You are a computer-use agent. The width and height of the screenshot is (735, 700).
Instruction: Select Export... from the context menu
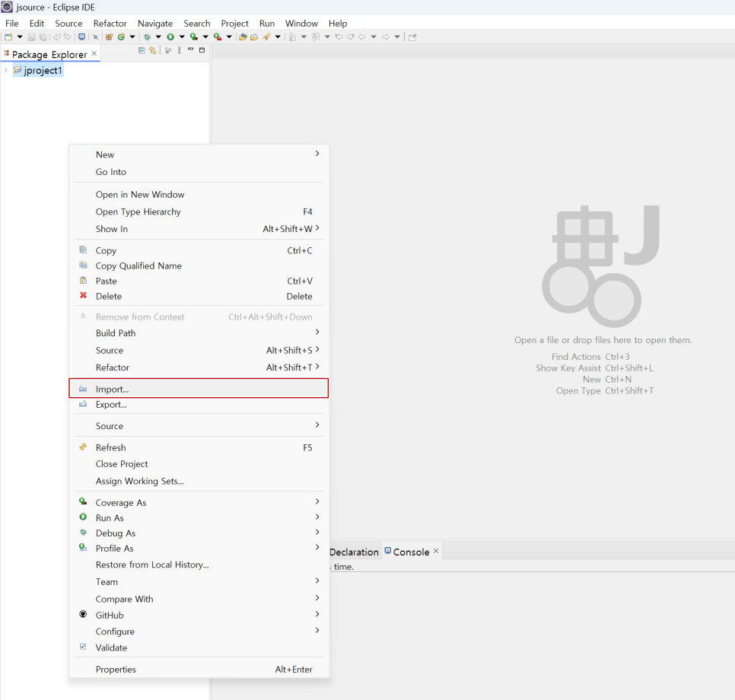pos(199,405)
